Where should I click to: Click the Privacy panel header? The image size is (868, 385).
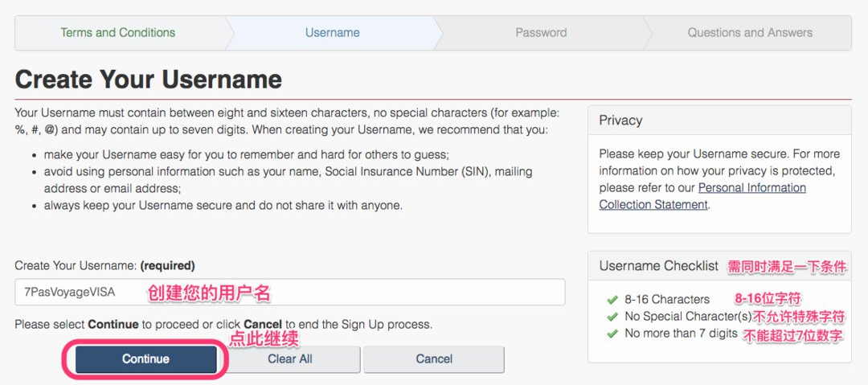tap(620, 121)
